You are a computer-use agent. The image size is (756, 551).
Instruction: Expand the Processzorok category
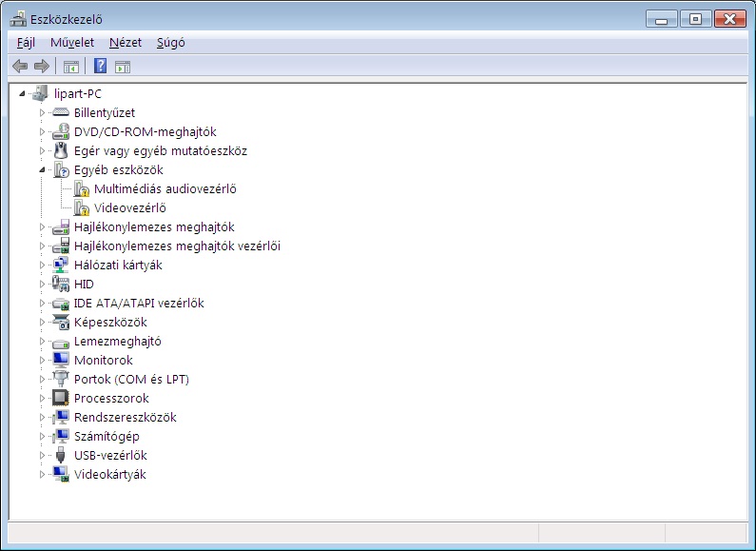42,398
